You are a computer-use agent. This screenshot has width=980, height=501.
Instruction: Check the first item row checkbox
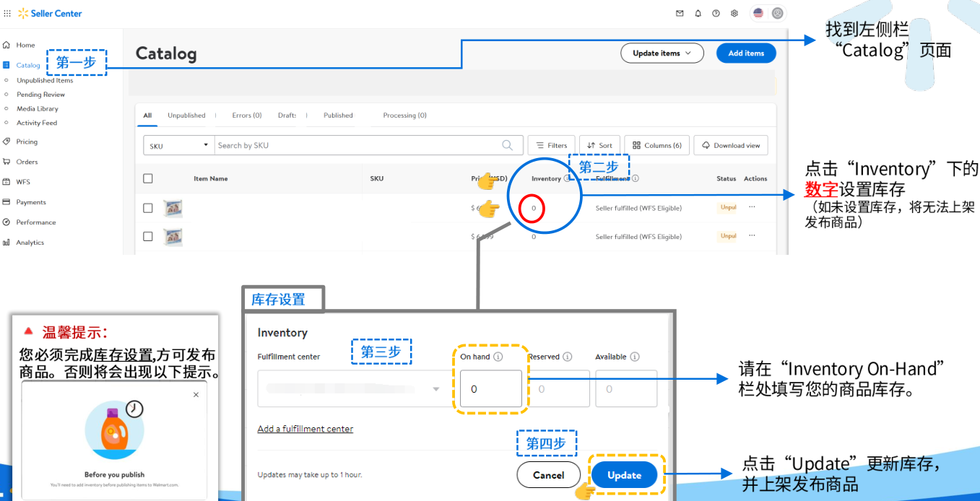click(x=148, y=208)
